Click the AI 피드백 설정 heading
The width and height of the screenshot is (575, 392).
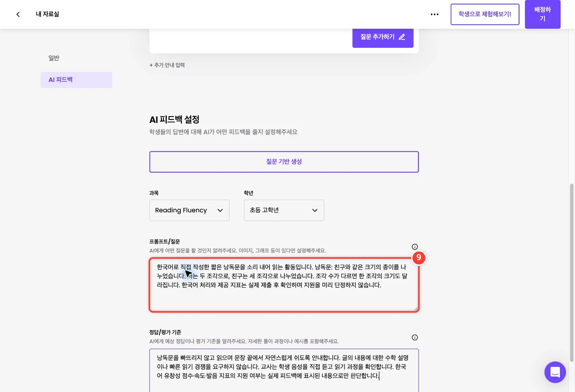pos(174,119)
